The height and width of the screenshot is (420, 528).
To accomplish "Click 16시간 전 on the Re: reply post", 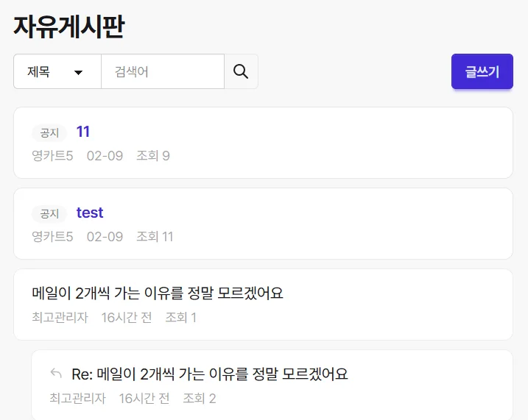I will click(x=144, y=399).
